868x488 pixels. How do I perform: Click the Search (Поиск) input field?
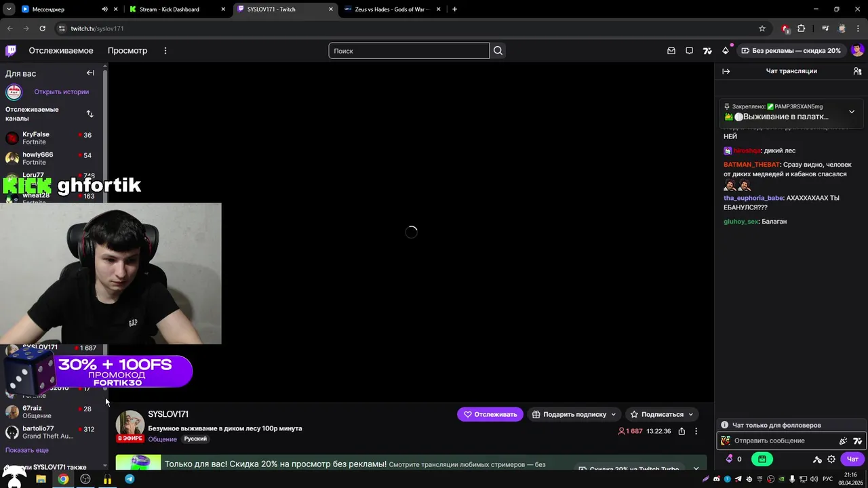tap(409, 51)
